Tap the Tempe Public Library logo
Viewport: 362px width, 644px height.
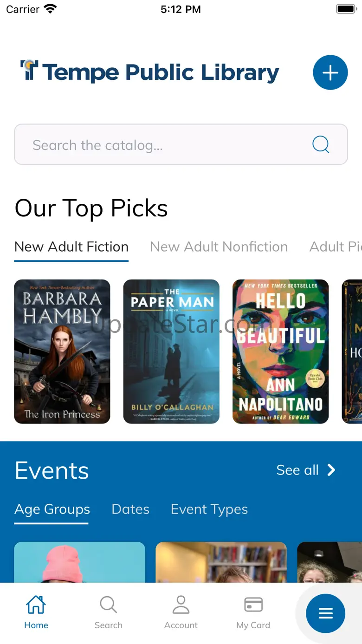(149, 72)
